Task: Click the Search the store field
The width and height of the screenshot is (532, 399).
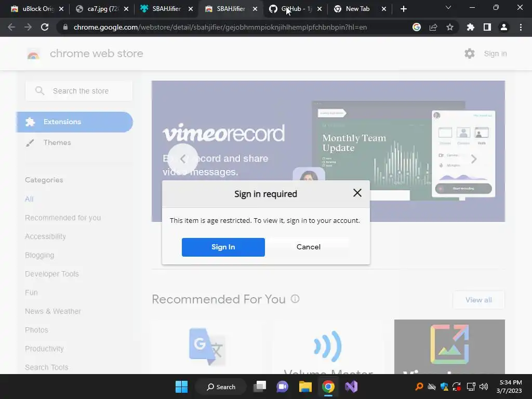Action: [x=79, y=91]
